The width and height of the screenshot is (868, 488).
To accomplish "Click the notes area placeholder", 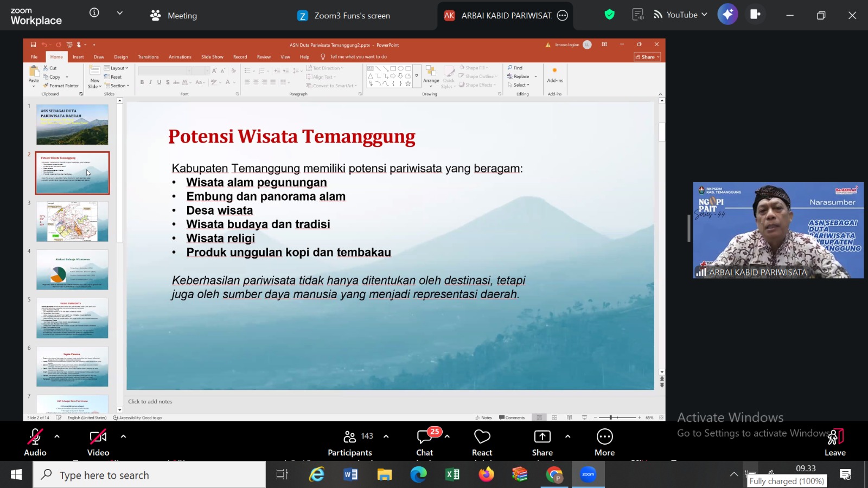I will point(150,402).
